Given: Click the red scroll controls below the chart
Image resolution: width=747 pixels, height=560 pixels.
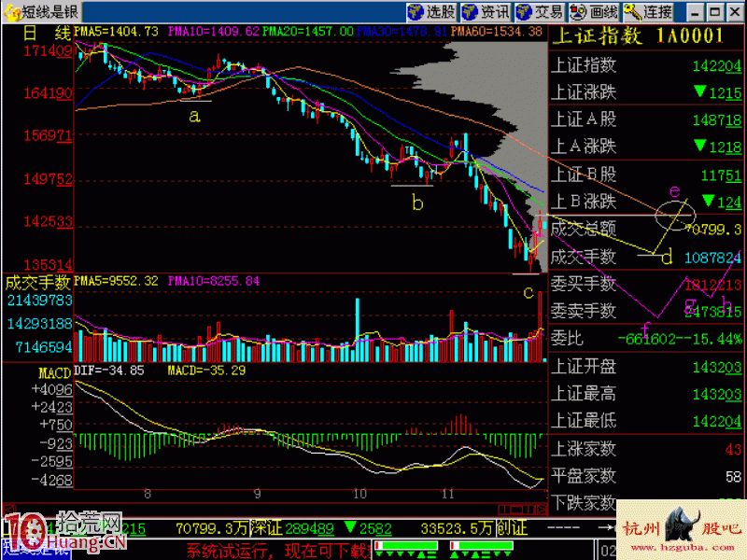Looking at the screenshot, I should [x=522, y=510].
